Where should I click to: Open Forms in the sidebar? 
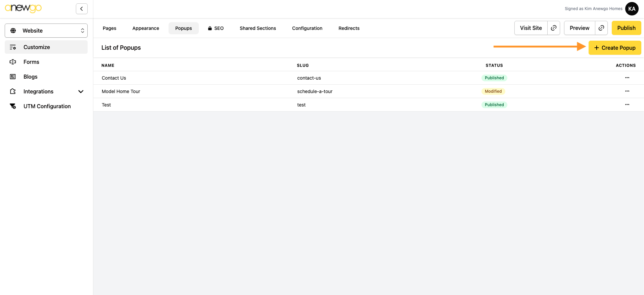tap(31, 62)
